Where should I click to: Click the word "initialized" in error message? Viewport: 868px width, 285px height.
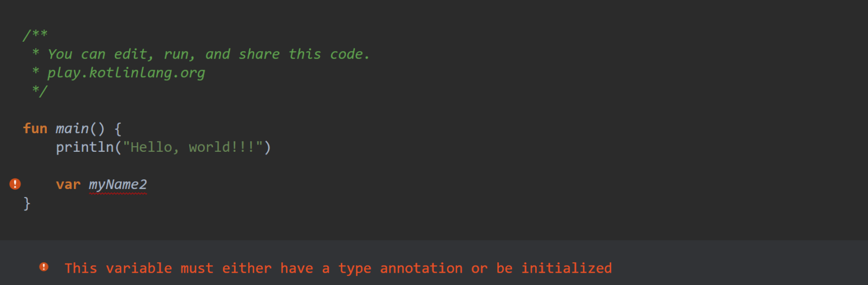point(566,268)
